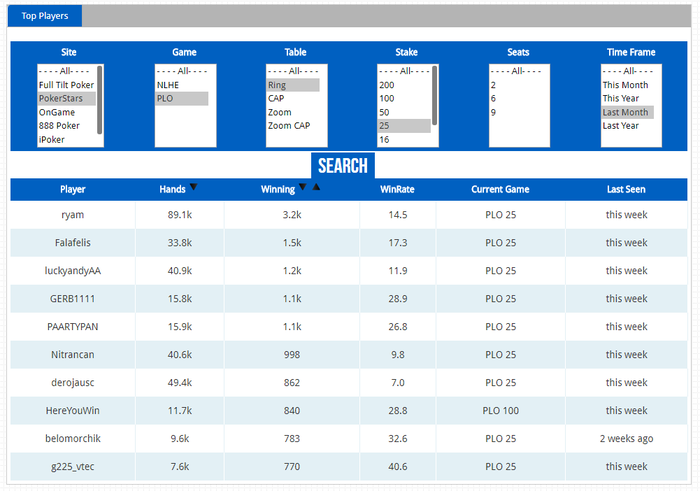Open player GERB1111
Viewport: 700px width, 491px height.
[73, 299]
